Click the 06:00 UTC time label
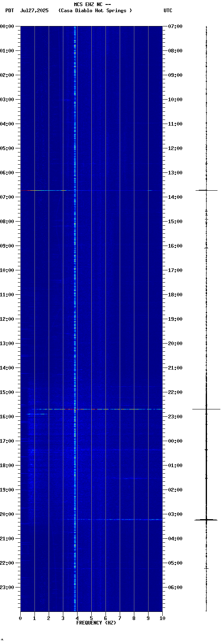Viewport: 224px width, 644px height. click(x=175, y=587)
